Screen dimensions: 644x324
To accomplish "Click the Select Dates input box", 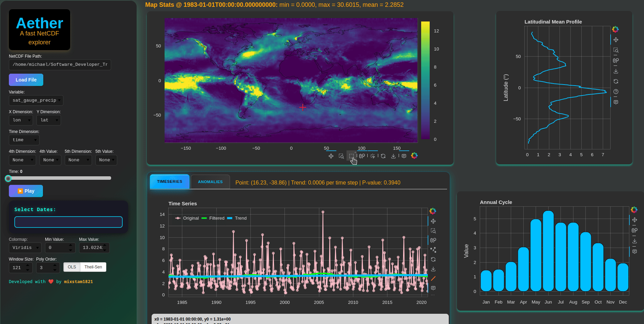I will pyautogui.click(x=68, y=222).
